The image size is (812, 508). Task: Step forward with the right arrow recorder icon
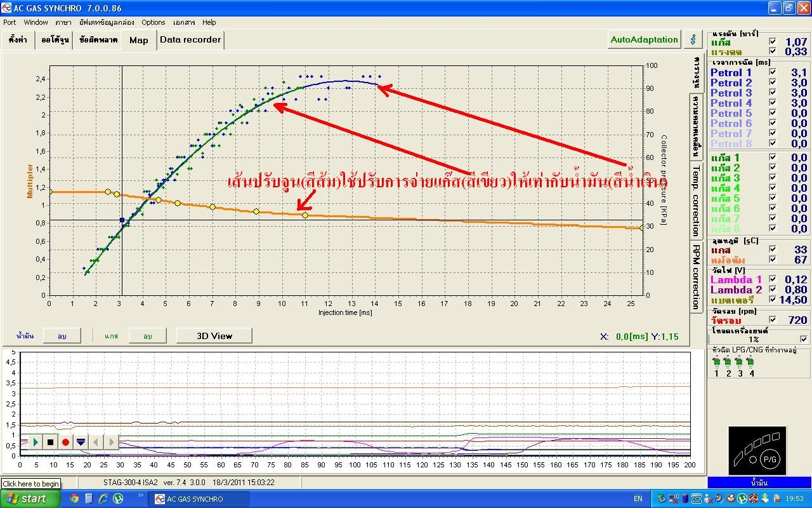[111, 442]
